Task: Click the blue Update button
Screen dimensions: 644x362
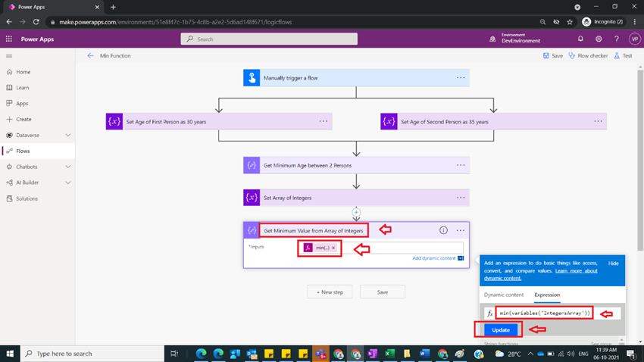Action: 501,330
